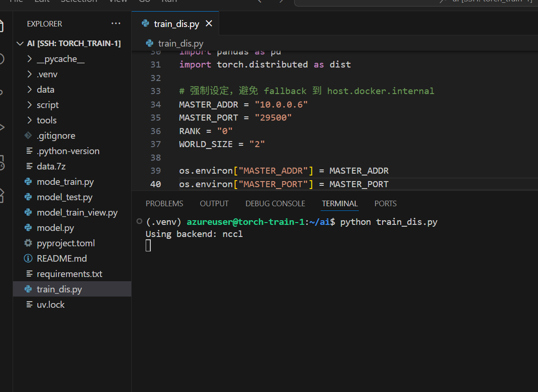Image resolution: width=538 pixels, height=392 pixels.
Task: Click the .gitignore file's git icon
Action: [x=28, y=136]
